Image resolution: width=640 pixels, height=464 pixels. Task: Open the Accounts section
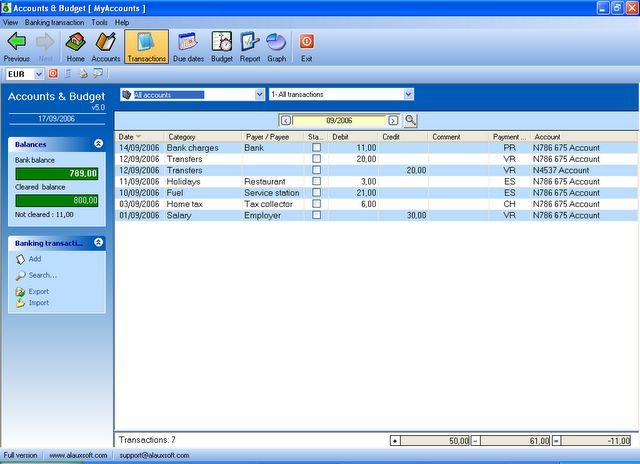pos(106,46)
